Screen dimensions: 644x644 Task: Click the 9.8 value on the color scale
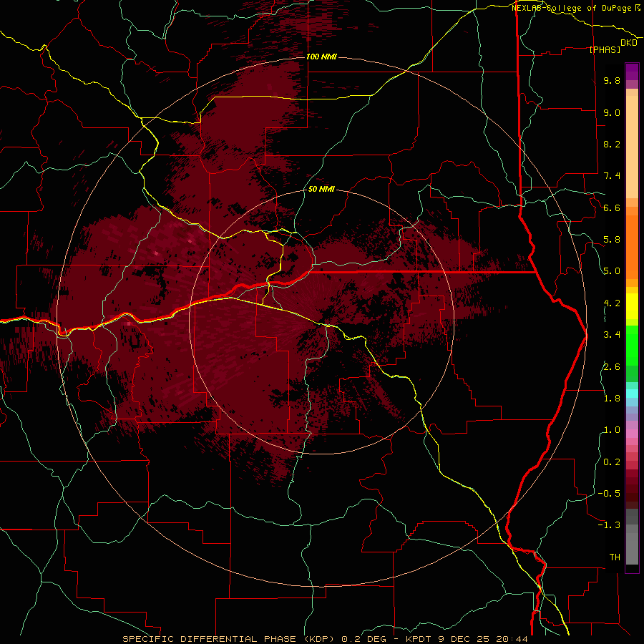coord(612,80)
